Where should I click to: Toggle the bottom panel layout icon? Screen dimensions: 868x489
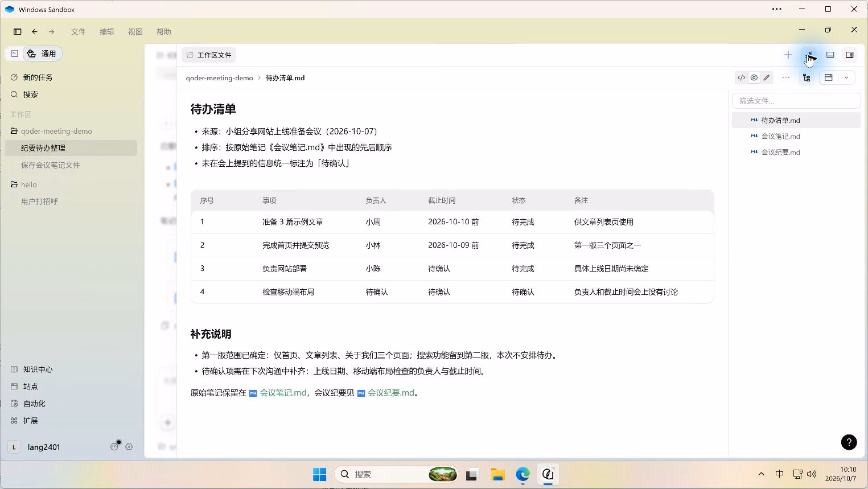click(x=830, y=55)
